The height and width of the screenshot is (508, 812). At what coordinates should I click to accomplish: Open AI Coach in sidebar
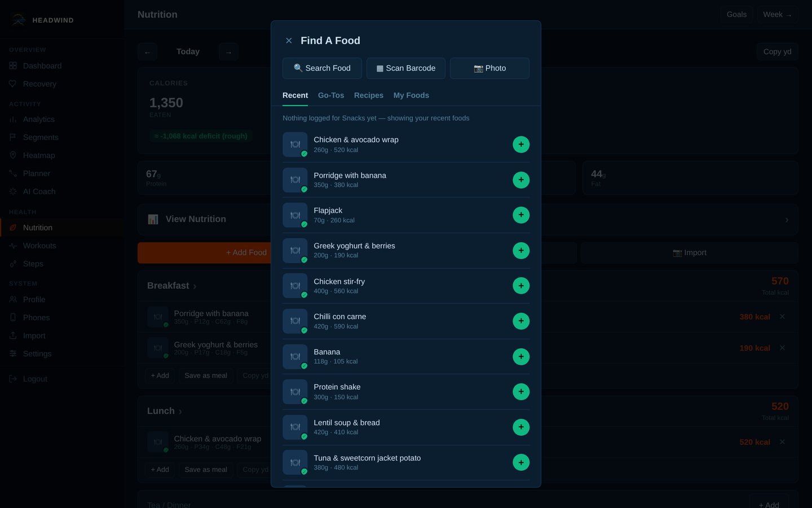(x=62, y=192)
